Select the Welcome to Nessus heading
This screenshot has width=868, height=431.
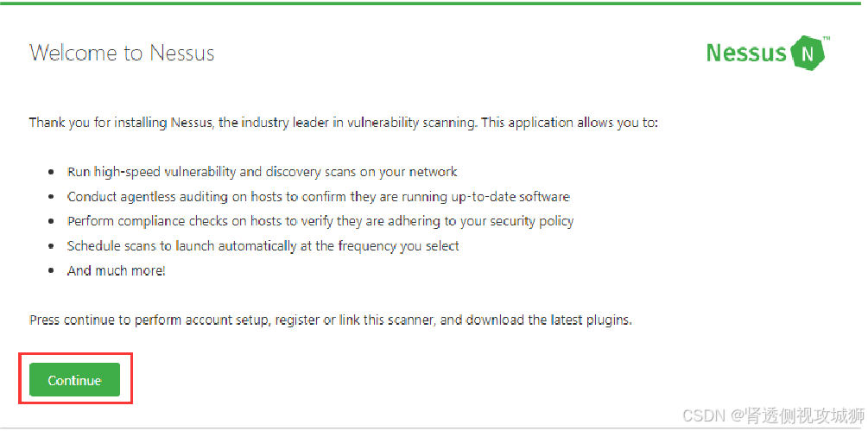[122, 53]
